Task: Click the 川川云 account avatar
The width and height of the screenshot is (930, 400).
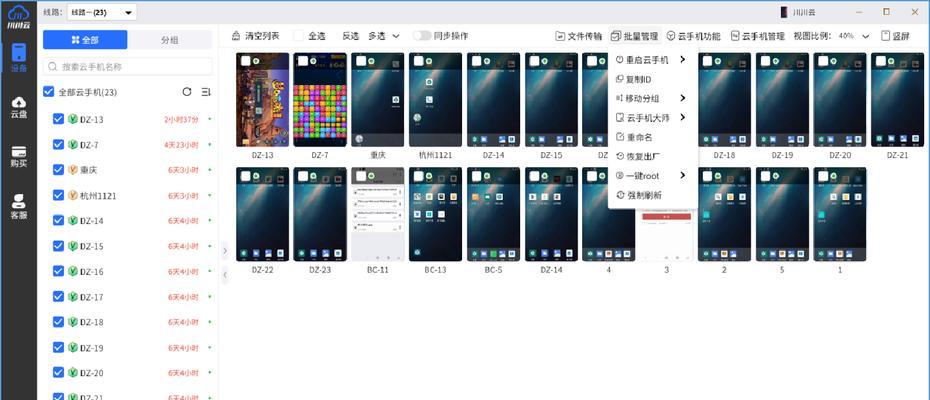Action: (x=784, y=12)
